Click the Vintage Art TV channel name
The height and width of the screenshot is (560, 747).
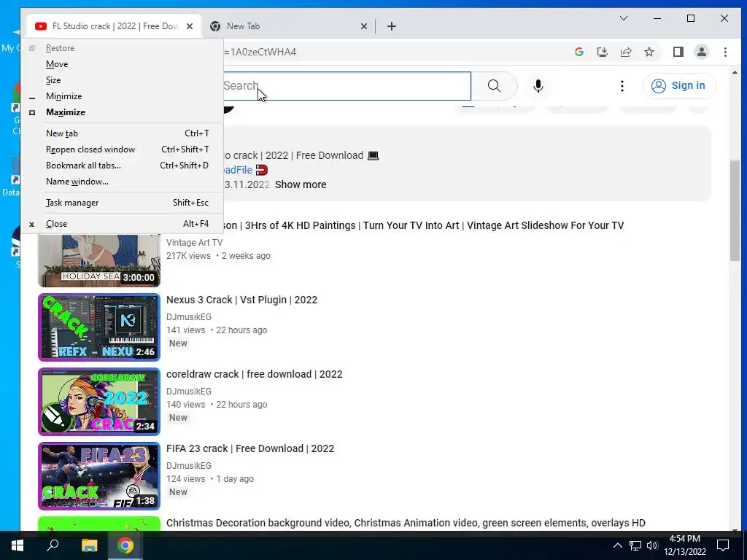194,243
